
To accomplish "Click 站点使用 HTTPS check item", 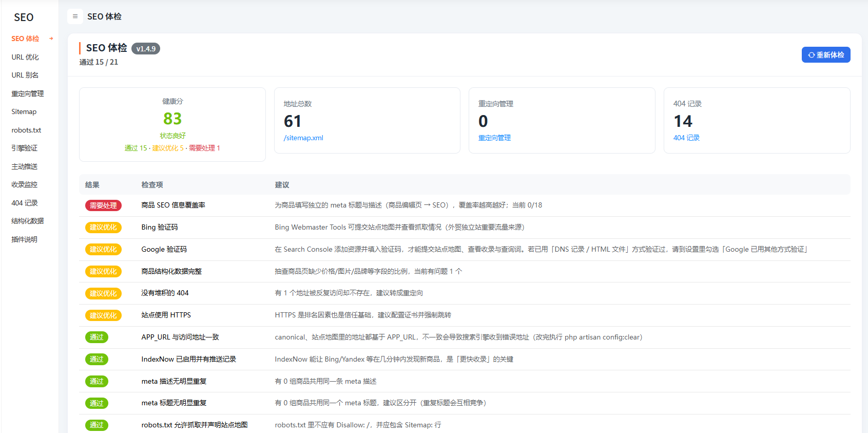I will click(166, 315).
